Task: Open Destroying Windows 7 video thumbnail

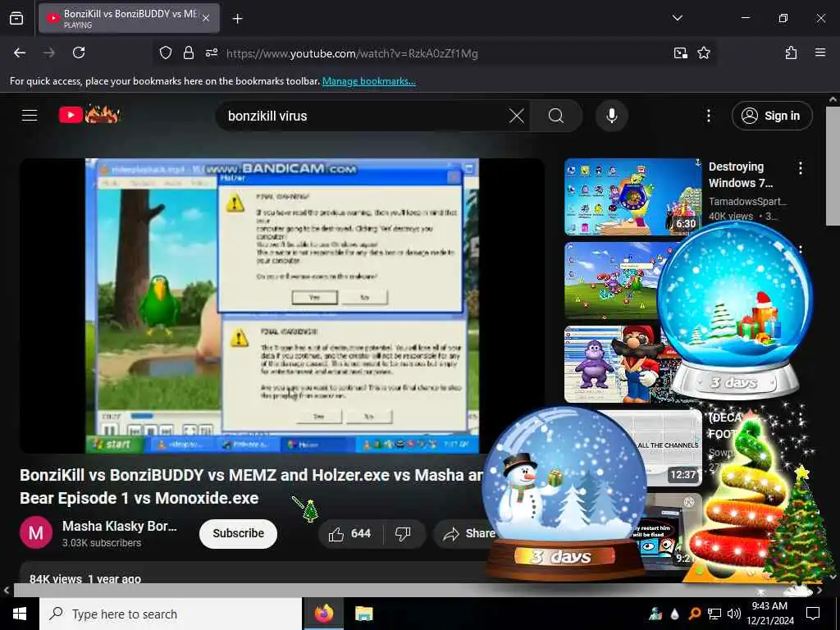Action: coord(632,197)
